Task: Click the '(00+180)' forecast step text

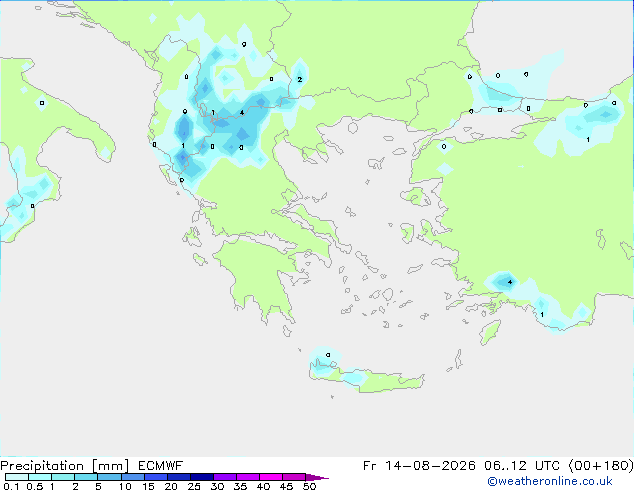Action: click(601, 466)
